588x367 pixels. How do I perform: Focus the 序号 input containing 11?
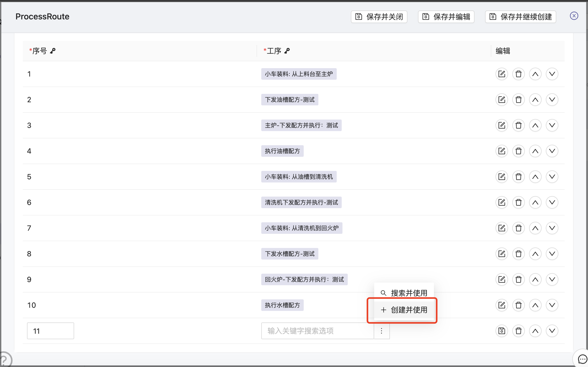coord(50,331)
